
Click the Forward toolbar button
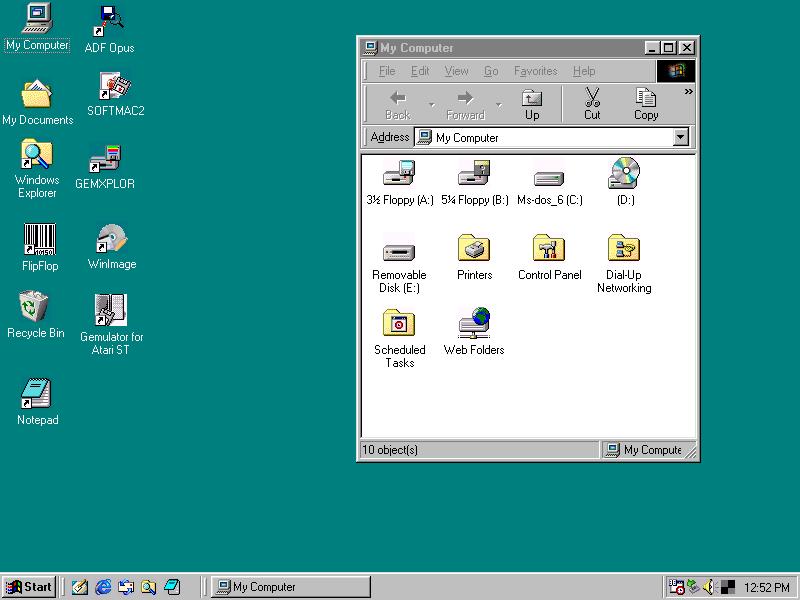point(465,104)
